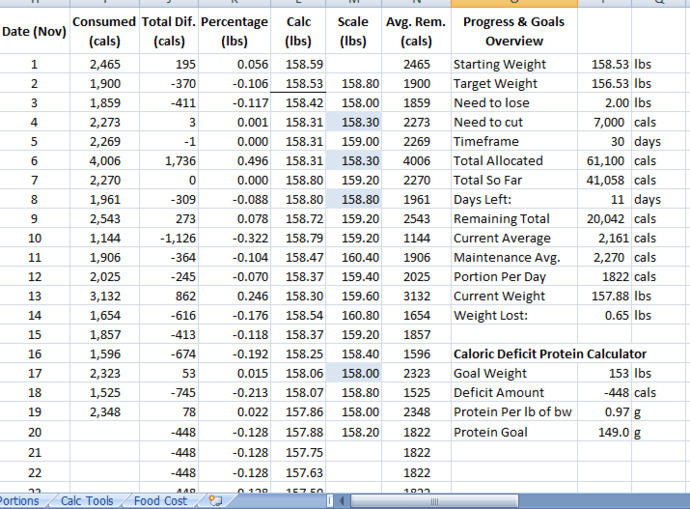Click the Caloric Deficit Protein Calculator heading
Viewport: 690px width, 509px height.
pyautogui.click(x=550, y=354)
